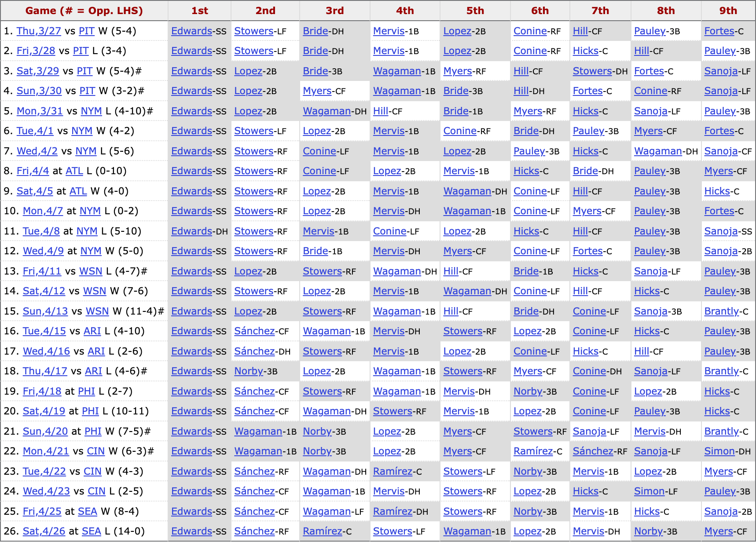Open the Sun,4/13 game link

point(45,311)
